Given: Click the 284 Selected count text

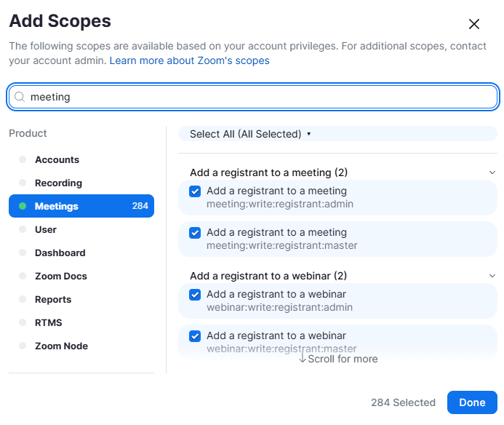Looking at the screenshot, I should [403, 402].
